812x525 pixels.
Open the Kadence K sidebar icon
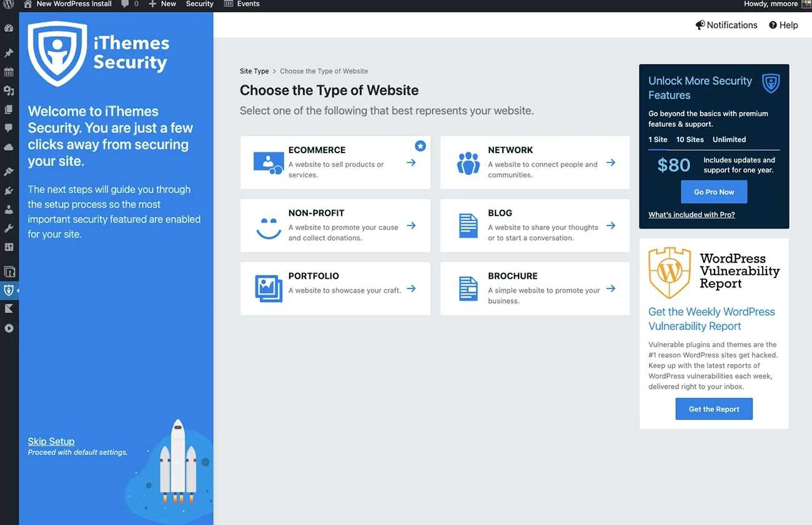pyautogui.click(x=9, y=309)
